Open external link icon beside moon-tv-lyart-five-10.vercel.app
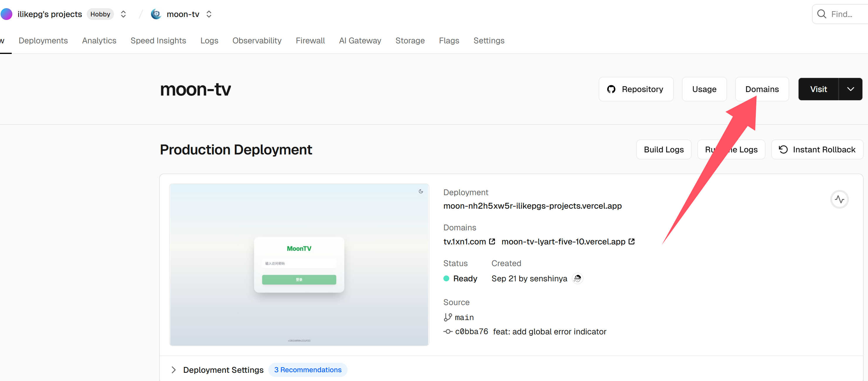The image size is (868, 381). (632, 241)
